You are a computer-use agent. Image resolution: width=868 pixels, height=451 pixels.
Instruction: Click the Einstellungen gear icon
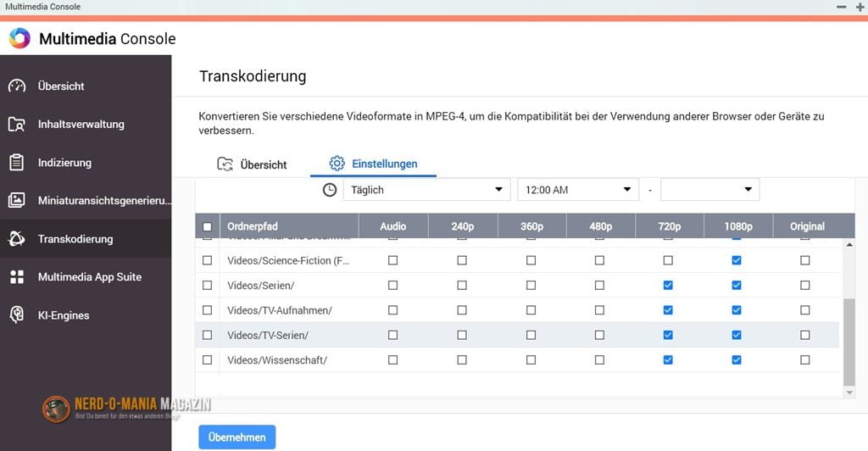tap(337, 164)
